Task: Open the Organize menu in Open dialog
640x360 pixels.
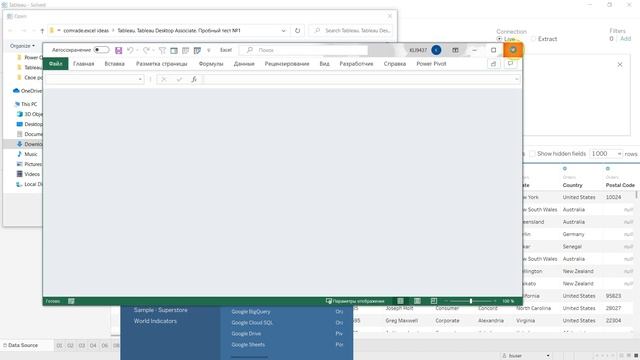Action: [x=22, y=46]
